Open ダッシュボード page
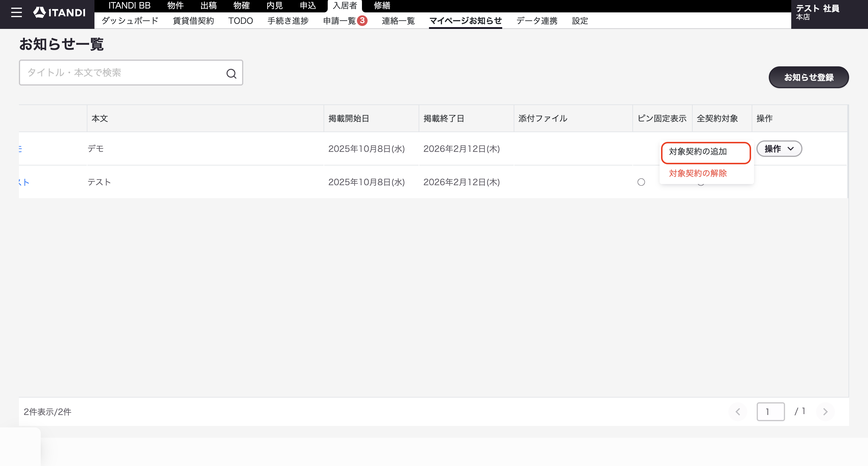868x466 pixels. [x=130, y=21]
